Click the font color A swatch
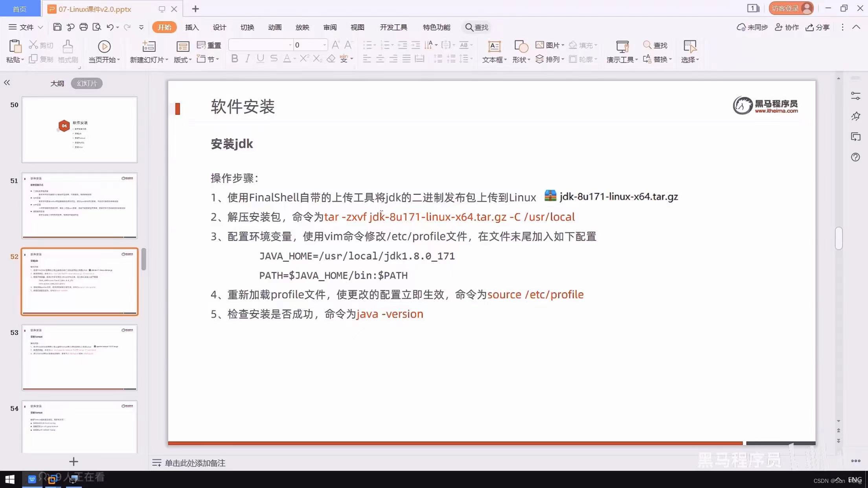Viewport: 868px width, 488px height. [x=287, y=59]
